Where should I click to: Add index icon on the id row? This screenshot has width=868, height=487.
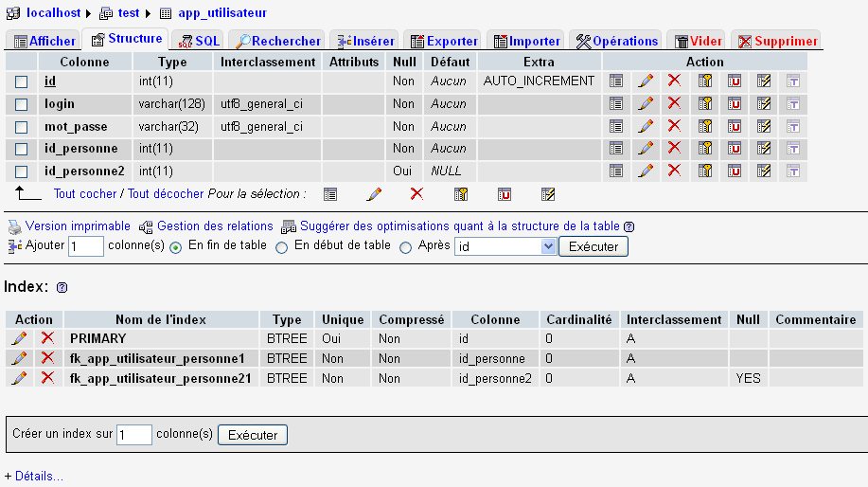(x=764, y=81)
